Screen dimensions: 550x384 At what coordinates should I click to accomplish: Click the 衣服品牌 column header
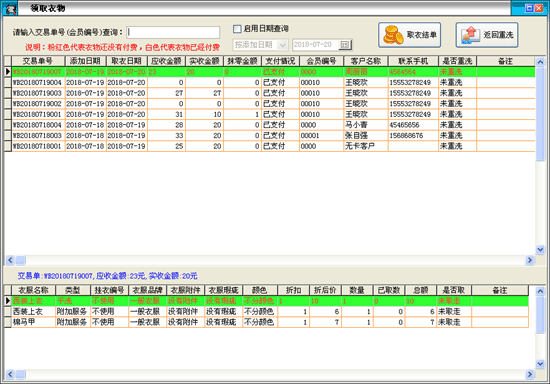pos(147,290)
